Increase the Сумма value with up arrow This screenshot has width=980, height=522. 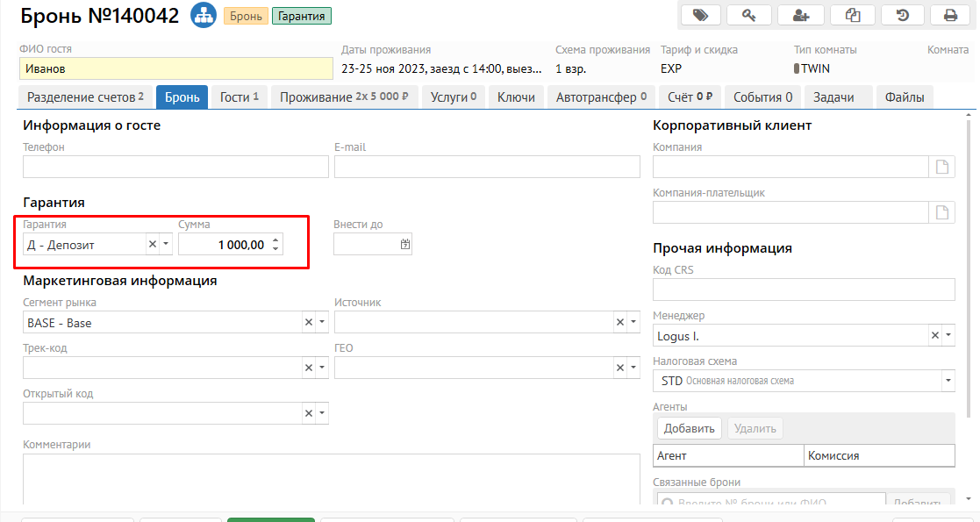tap(275, 240)
